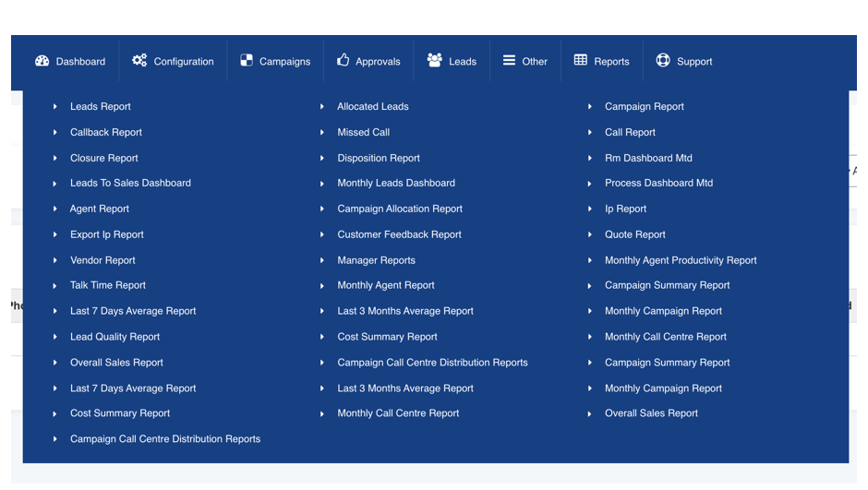Screen dimensions: 868x490
Task: View the Talk Time Report
Action: tap(108, 286)
